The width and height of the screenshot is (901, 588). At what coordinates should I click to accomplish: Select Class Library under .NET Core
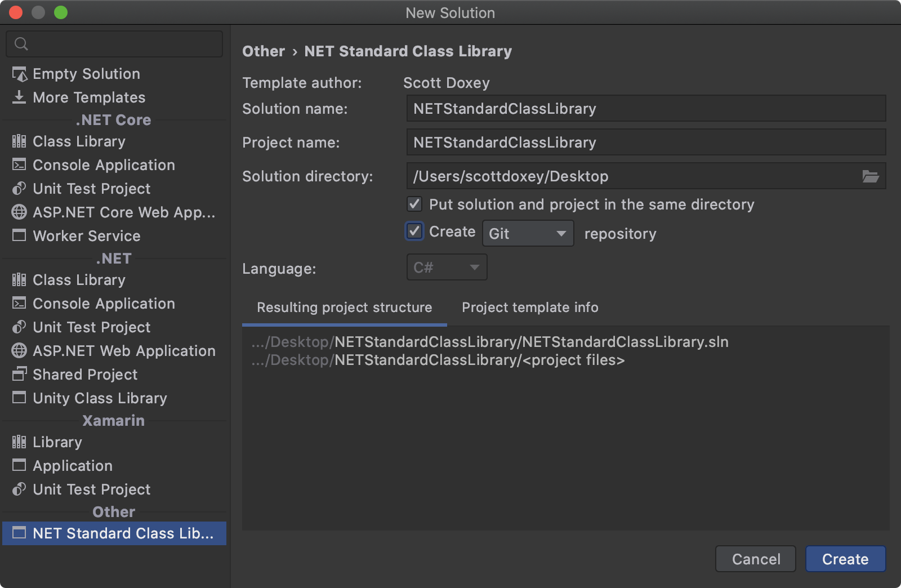pos(114,141)
